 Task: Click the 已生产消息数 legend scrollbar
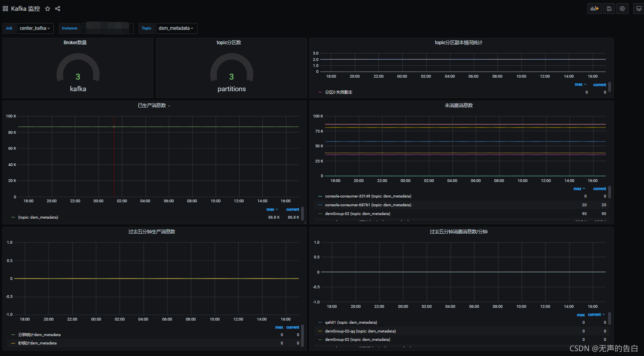click(x=302, y=213)
